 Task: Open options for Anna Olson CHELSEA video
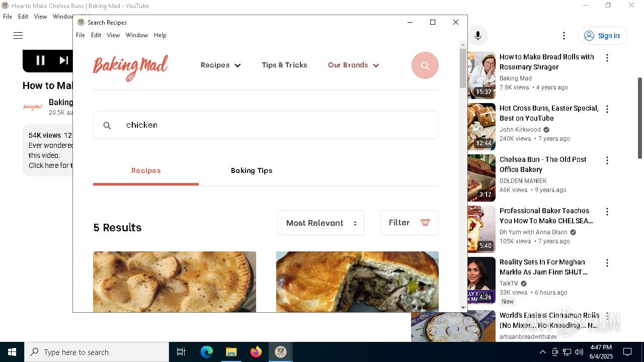(x=607, y=212)
